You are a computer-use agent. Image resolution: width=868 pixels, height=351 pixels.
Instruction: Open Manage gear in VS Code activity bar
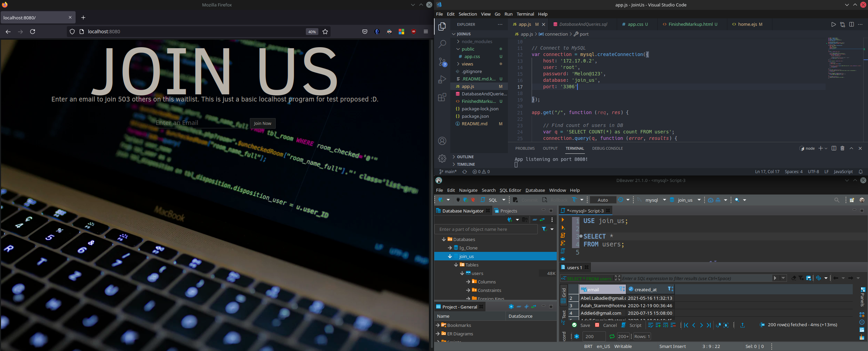click(x=442, y=158)
